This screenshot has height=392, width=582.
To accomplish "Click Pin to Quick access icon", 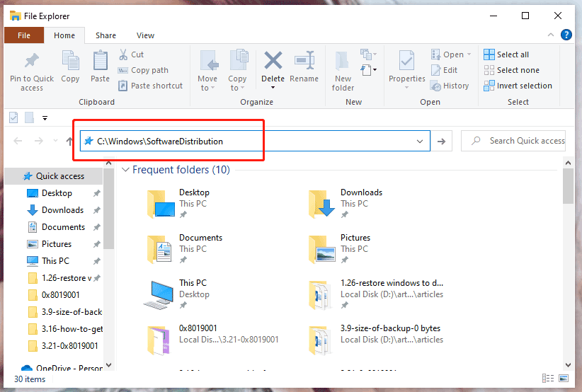I will coord(32,60).
